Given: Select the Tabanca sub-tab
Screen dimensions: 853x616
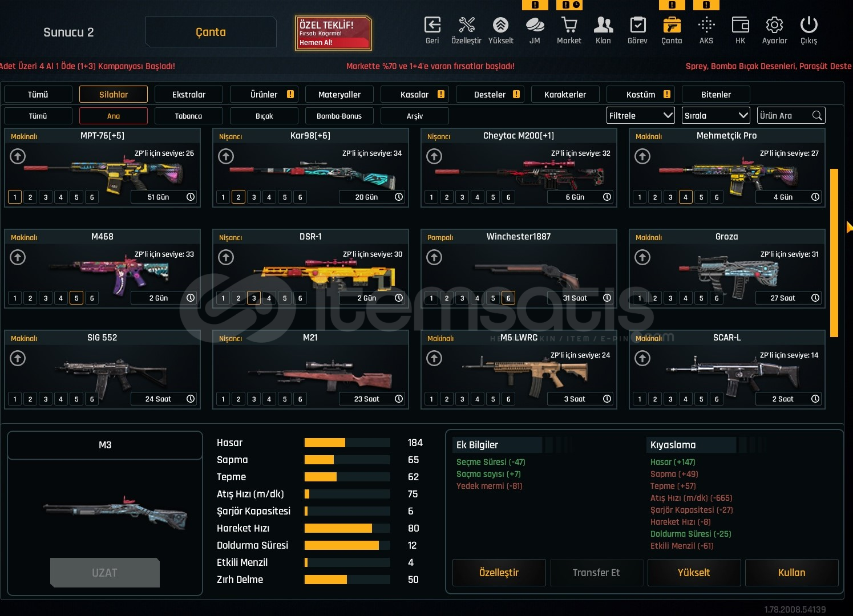Looking at the screenshot, I should click(x=189, y=116).
